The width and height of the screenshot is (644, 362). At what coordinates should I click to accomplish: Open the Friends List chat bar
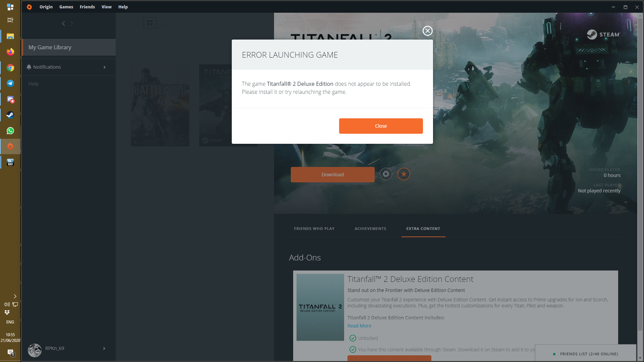coord(585,354)
